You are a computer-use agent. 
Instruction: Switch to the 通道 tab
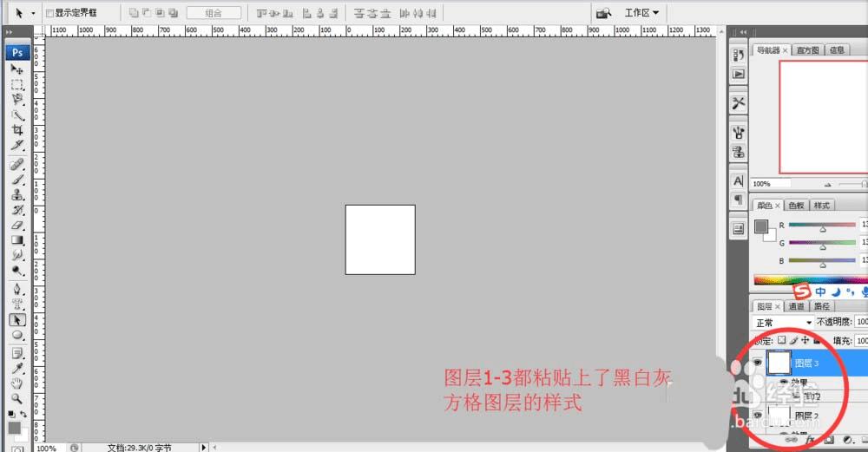[x=796, y=306]
